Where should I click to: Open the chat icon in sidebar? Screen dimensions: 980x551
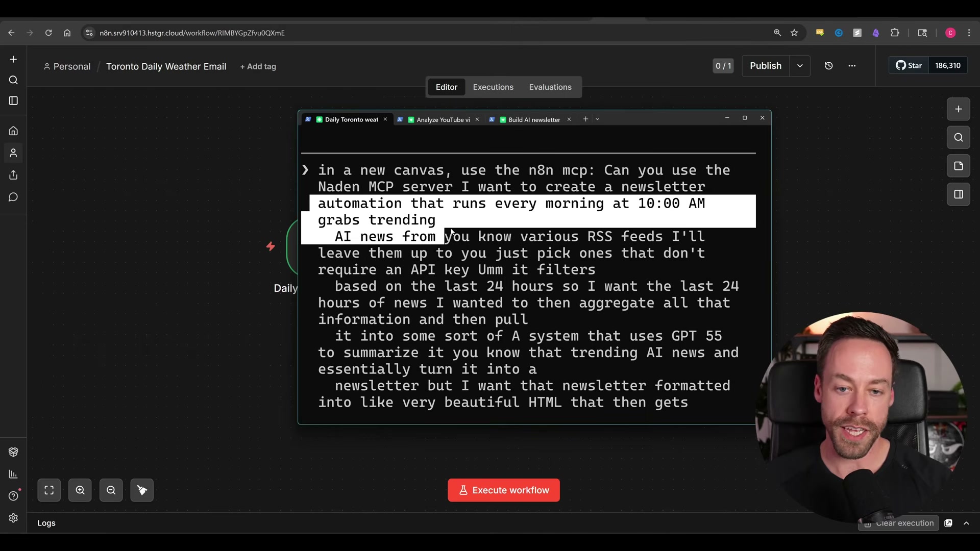13,197
